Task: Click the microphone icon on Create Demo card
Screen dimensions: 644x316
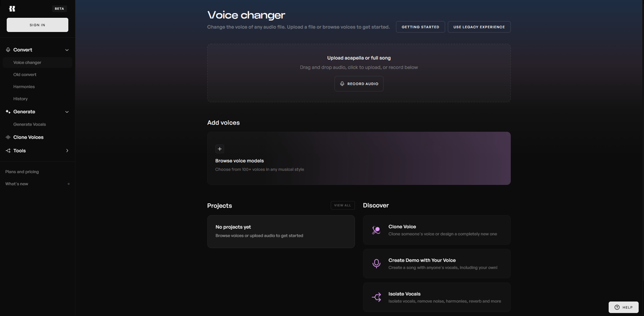Action: [376, 264]
